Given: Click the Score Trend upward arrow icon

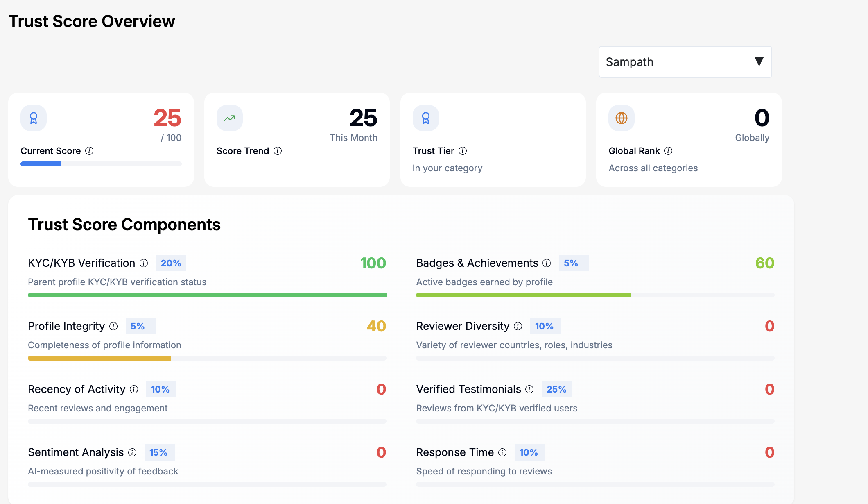Looking at the screenshot, I should [229, 118].
